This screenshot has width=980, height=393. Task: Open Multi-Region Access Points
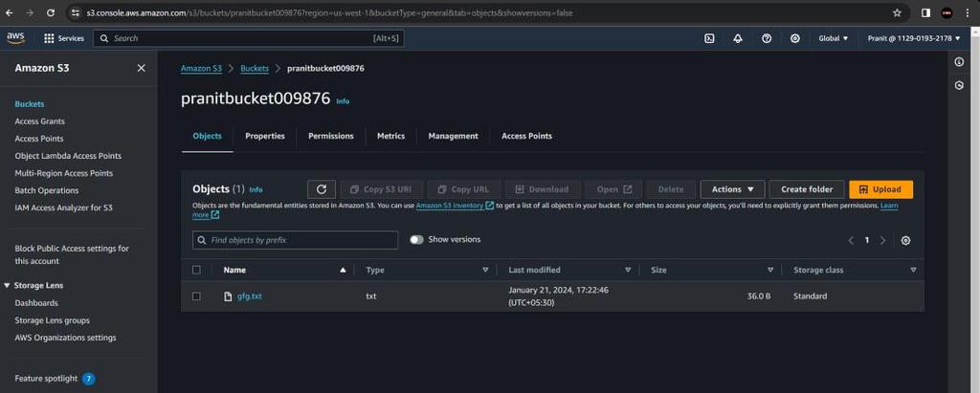point(64,173)
